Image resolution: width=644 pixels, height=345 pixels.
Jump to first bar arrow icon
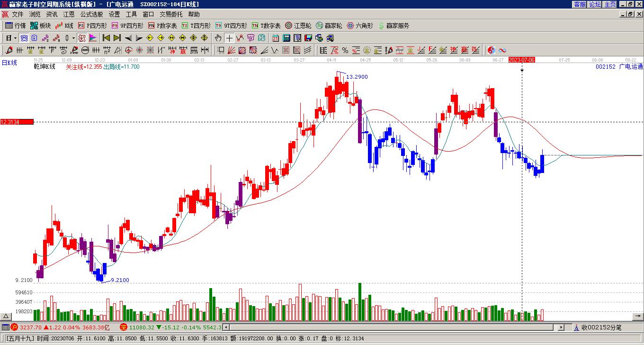(107, 38)
